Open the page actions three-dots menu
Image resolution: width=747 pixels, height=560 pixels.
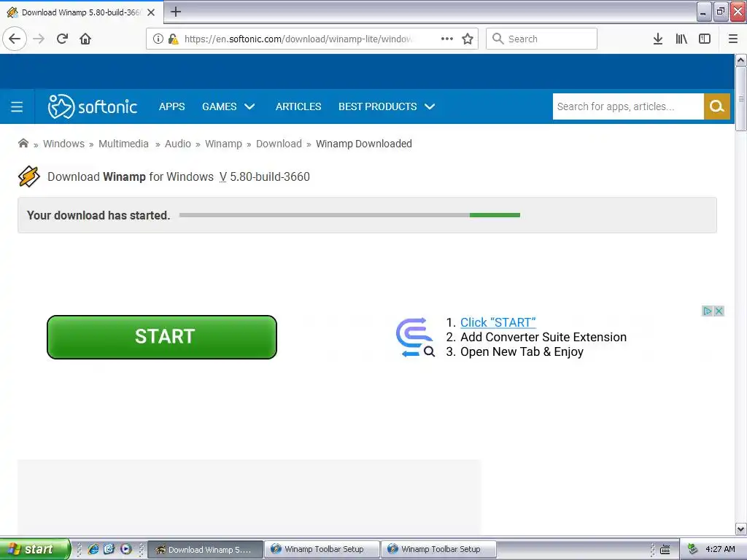click(x=447, y=39)
